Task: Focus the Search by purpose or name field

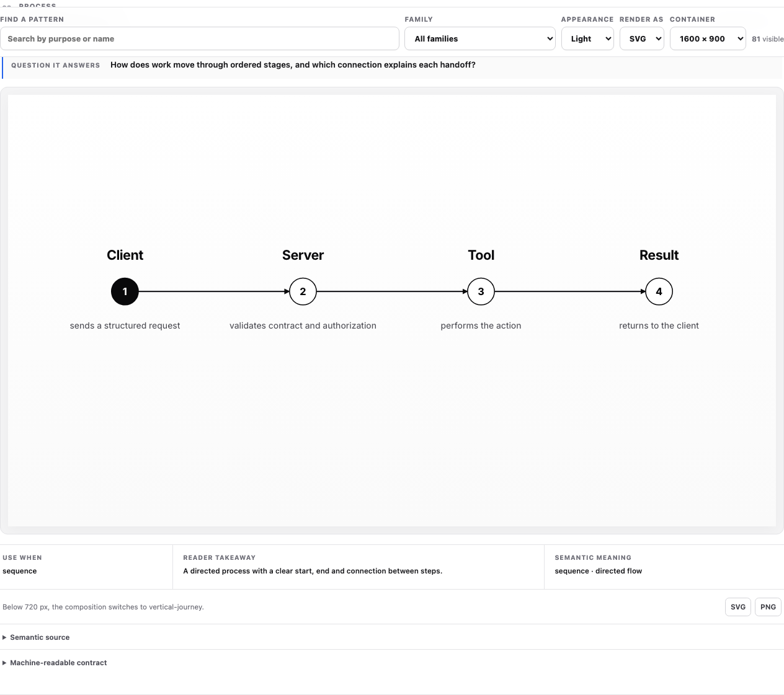Action: [200, 38]
